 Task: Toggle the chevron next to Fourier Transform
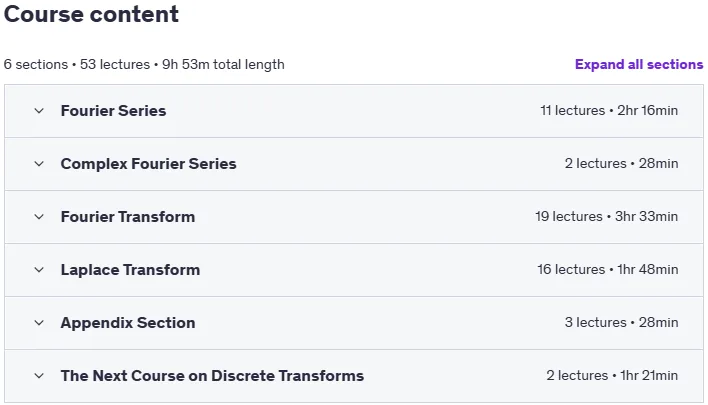tap(39, 217)
